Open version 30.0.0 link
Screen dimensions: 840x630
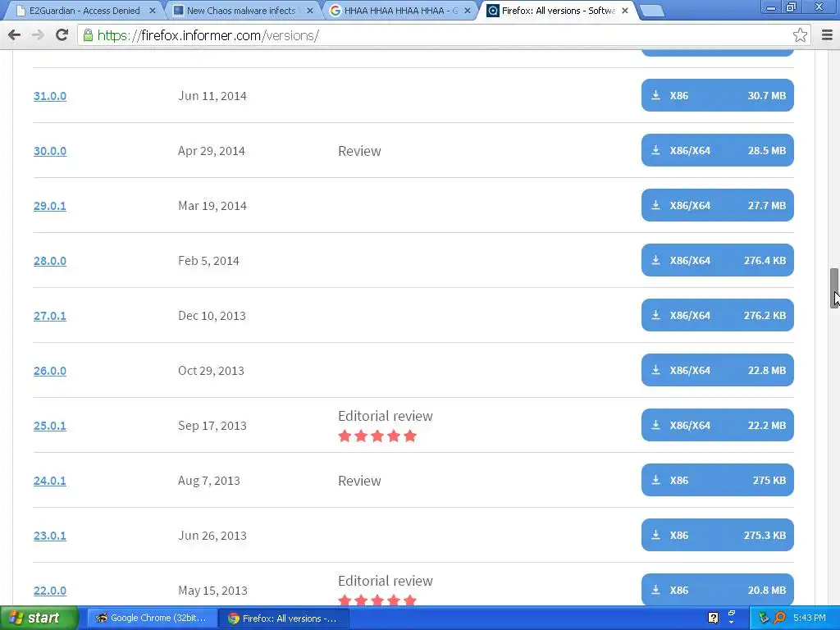coord(50,151)
